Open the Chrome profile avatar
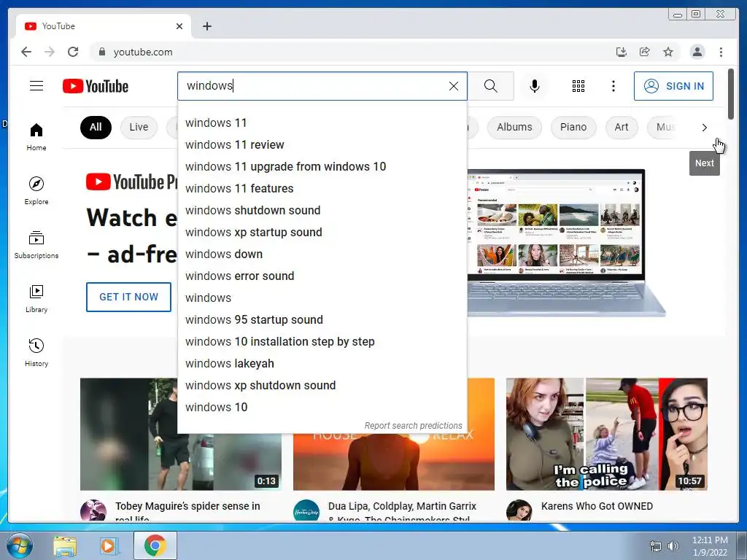This screenshot has width=747, height=560. 697,52
